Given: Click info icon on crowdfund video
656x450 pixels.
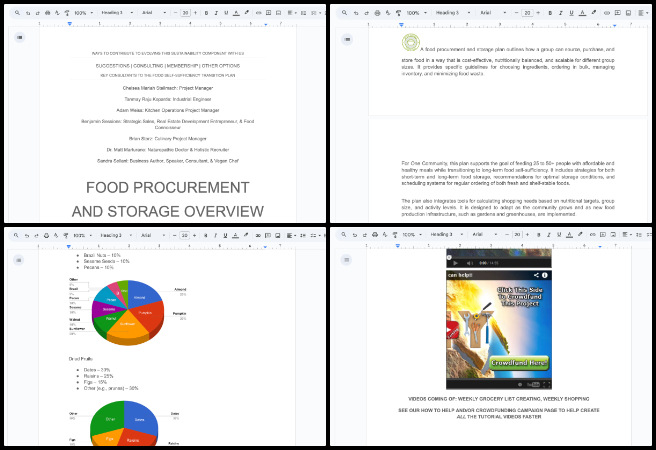Looking at the screenshot, I should (x=545, y=275).
